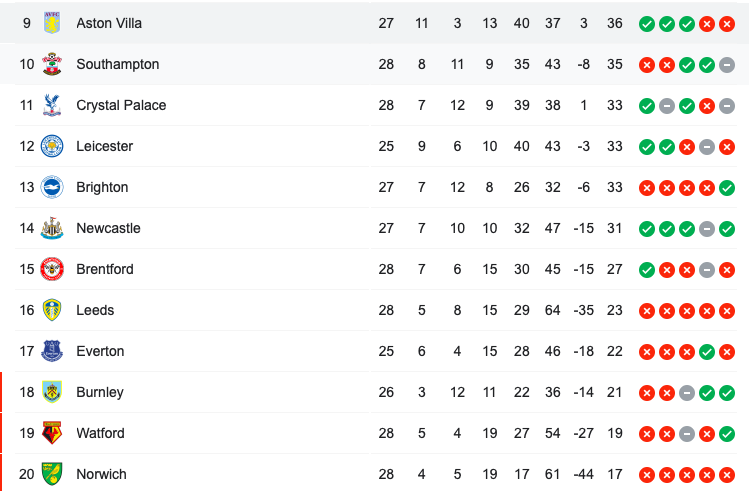Open the Aston Villa team link
Screen dimensions: 749x491
pos(109,23)
